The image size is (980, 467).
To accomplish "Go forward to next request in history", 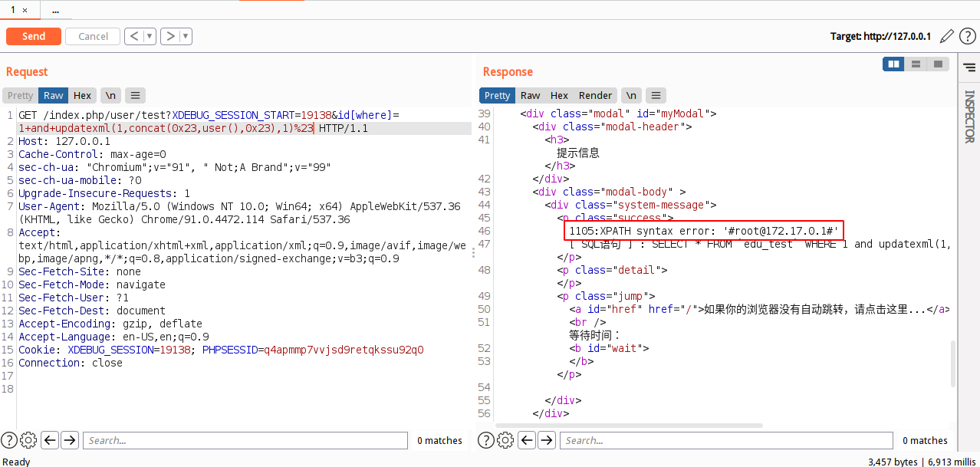I will [x=169, y=36].
